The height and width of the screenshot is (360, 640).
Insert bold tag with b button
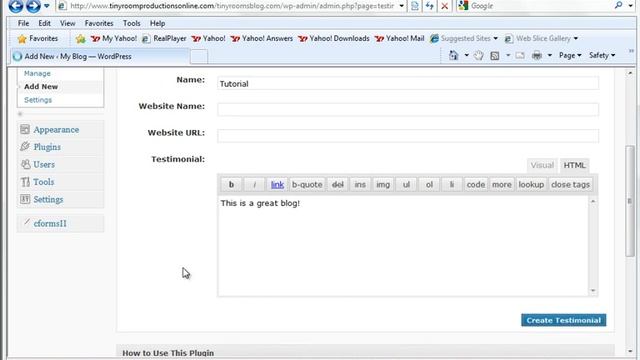pyautogui.click(x=231, y=184)
